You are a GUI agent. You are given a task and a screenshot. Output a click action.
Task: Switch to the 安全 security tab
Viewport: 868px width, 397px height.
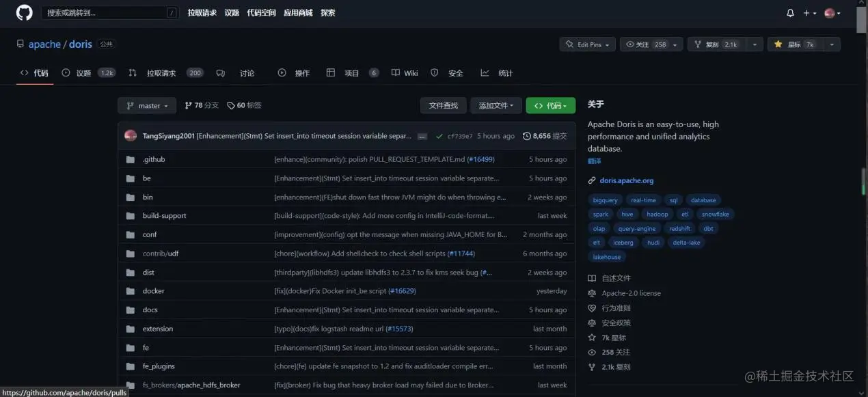tap(447, 73)
